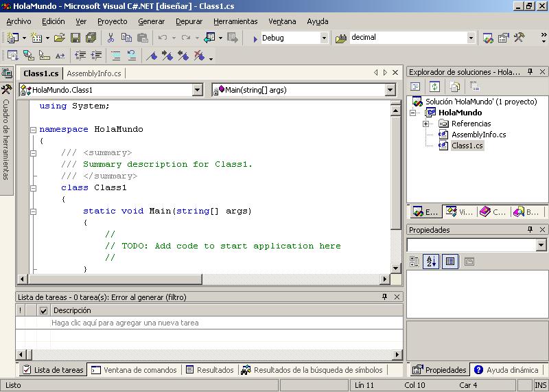Switch to the Resultados tab
The height and width of the screenshot is (392, 549).
tap(210, 370)
